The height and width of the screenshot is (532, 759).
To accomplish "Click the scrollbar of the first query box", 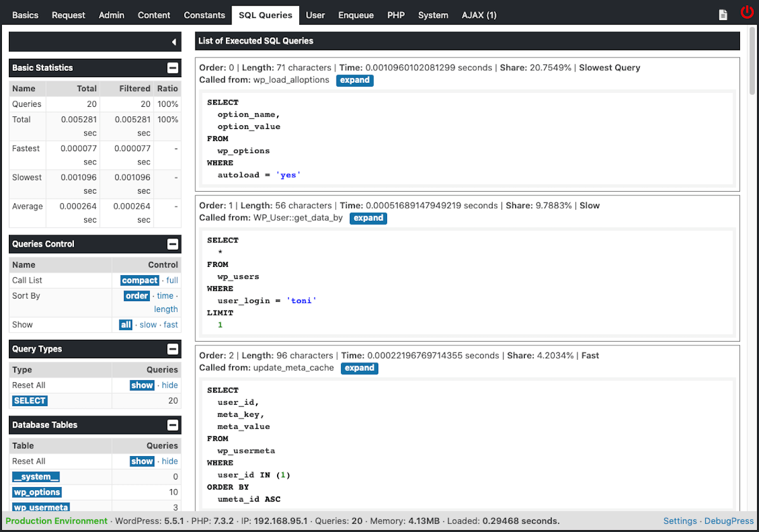I will pyautogui.click(x=734, y=139).
